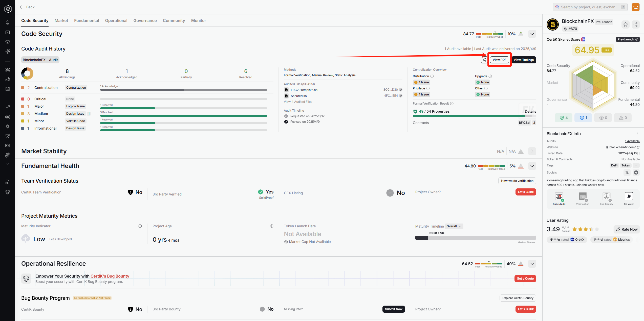Image resolution: width=644 pixels, height=321 pixels.
Task: Switch to the Operational tab
Action: tap(116, 20)
